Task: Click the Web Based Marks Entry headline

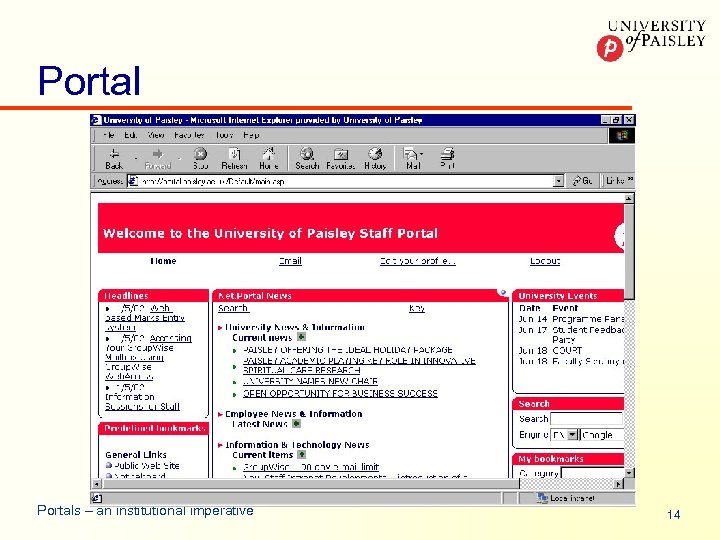Action: coord(145,317)
